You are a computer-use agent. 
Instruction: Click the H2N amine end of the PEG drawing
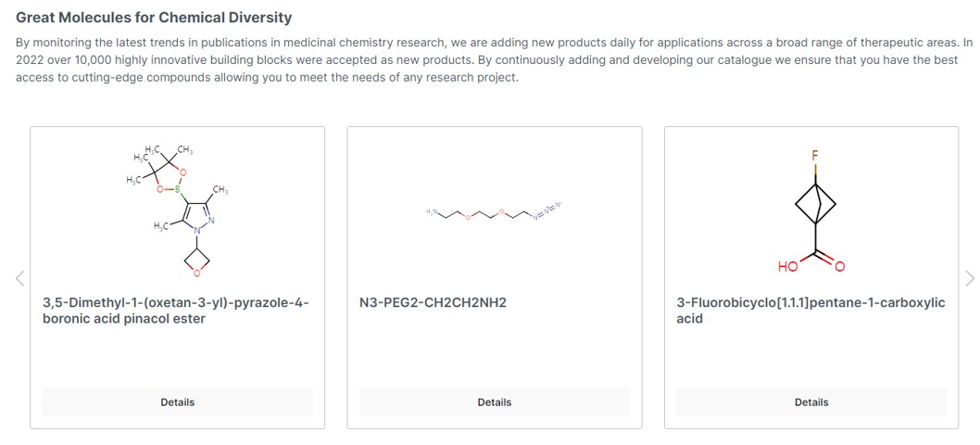432,212
